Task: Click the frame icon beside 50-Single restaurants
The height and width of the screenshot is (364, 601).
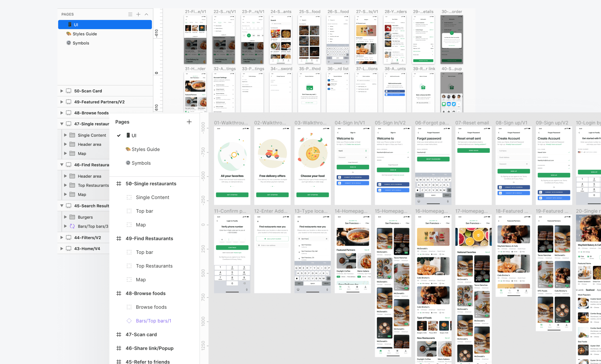Action: click(x=119, y=184)
